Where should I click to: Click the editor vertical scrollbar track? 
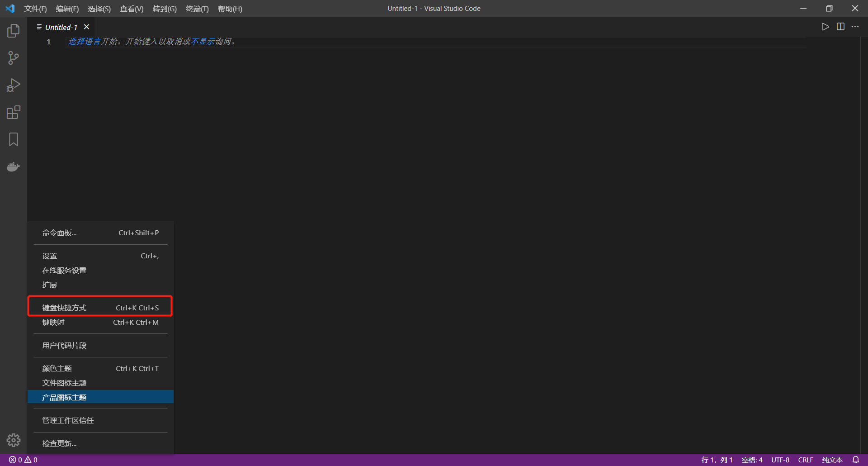pyautogui.click(x=864, y=244)
